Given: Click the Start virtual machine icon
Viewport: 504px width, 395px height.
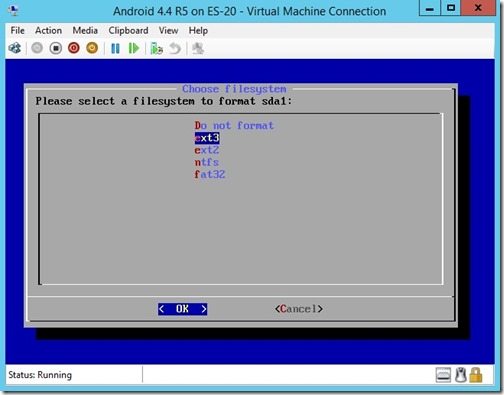Looking at the screenshot, I should 37,48.
